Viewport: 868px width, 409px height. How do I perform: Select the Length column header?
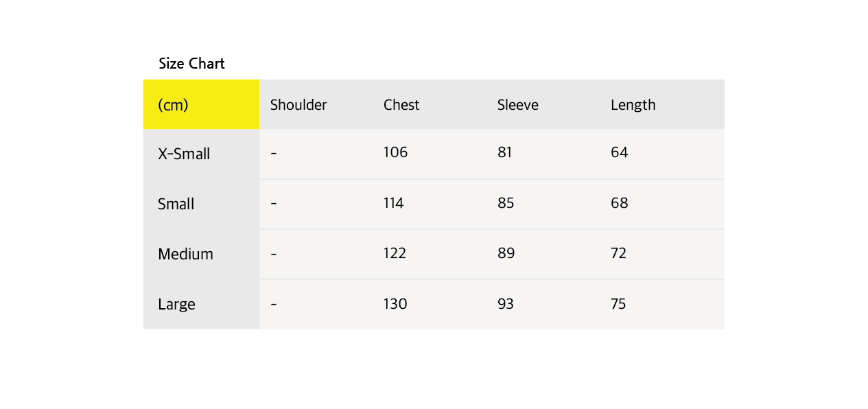pyautogui.click(x=633, y=105)
